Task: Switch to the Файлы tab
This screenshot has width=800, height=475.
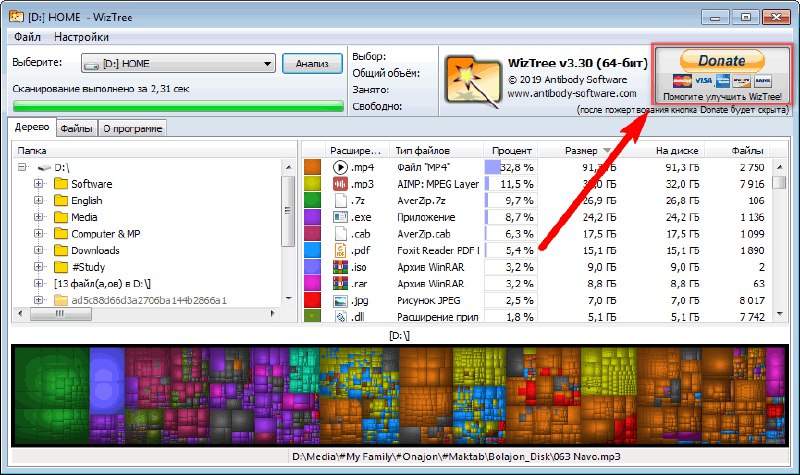Action: (77, 129)
